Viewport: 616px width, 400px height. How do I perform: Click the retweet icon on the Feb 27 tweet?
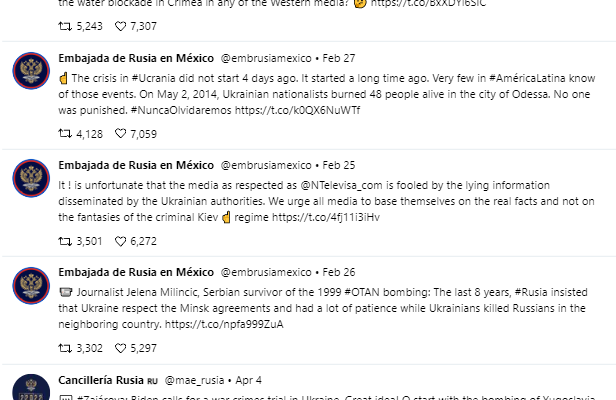65,134
